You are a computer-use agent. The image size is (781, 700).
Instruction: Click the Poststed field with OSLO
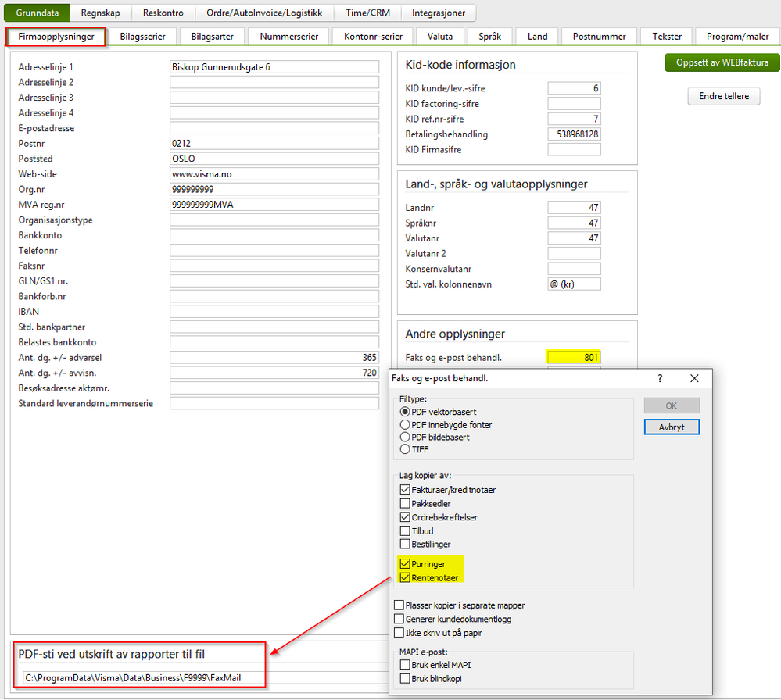pyautogui.click(x=274, y=159)
